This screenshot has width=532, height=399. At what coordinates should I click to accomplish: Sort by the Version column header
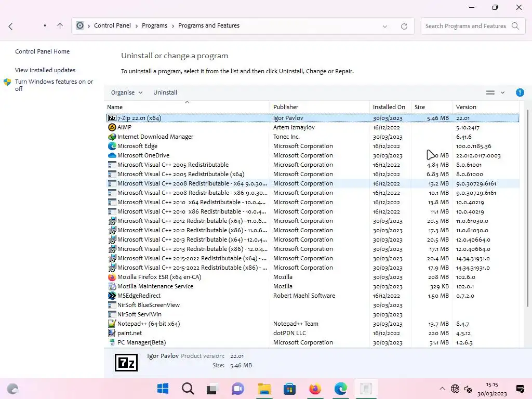(486, 107)
